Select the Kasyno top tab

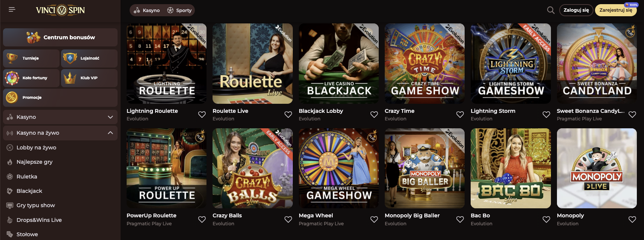click(x=147, y=10)
